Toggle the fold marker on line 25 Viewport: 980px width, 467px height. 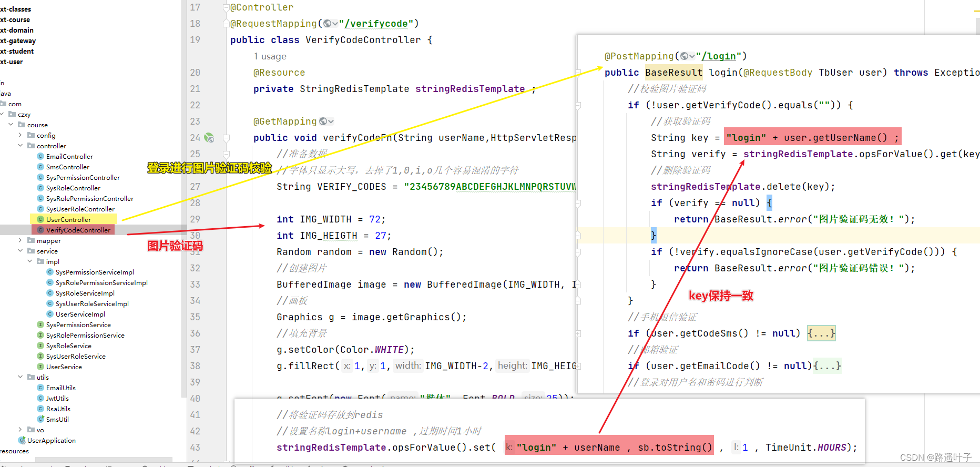coord(227,155)
